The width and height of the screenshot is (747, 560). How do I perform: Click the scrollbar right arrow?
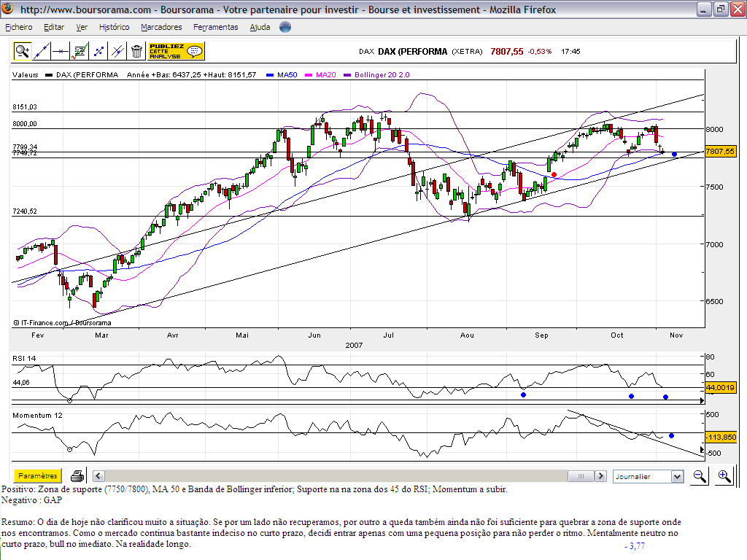pos(601,475)
